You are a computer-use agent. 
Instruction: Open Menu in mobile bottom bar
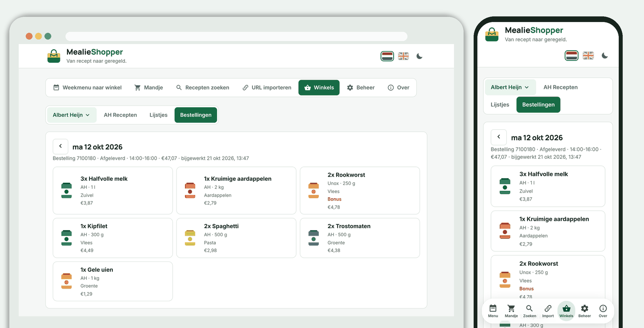(x=493, y=311)
